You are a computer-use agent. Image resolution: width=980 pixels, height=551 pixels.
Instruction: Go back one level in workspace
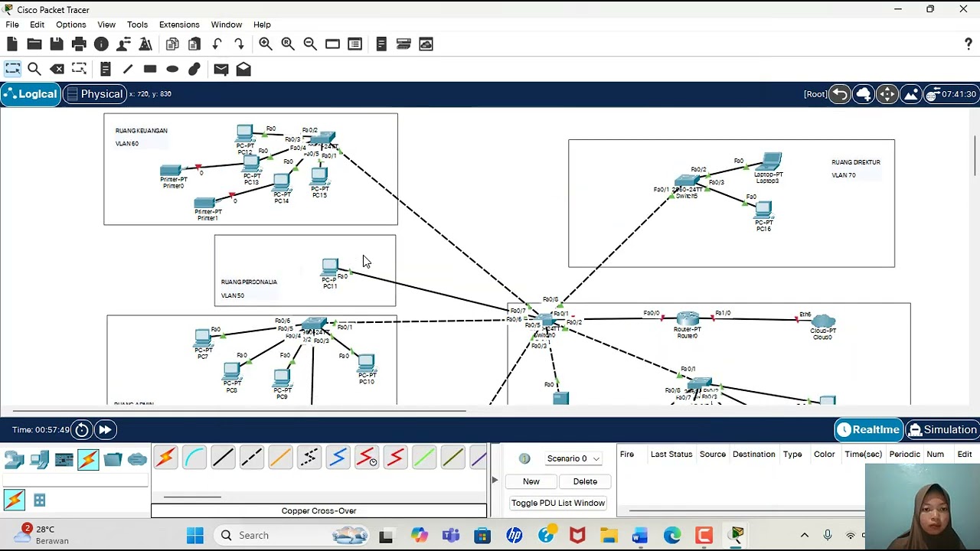pos(840,94)
